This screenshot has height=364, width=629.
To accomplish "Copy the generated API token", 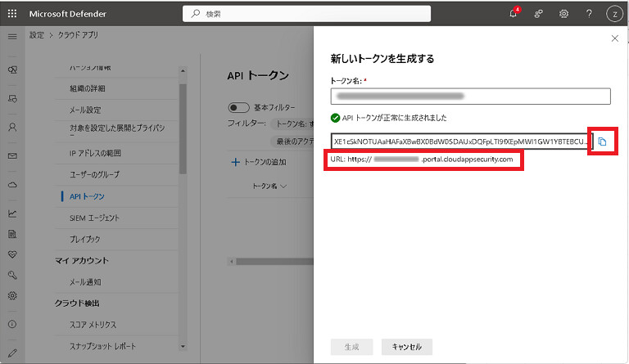I will 602,142.
